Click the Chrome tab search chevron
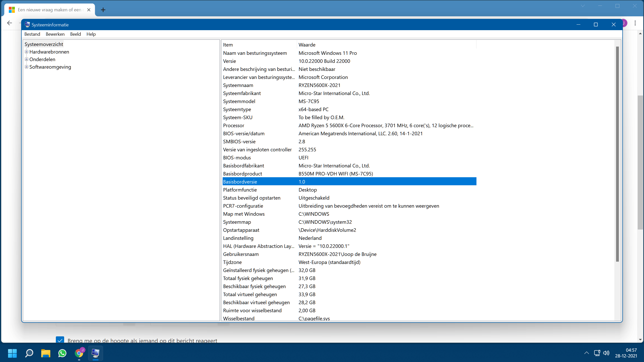 pos(583,6)
